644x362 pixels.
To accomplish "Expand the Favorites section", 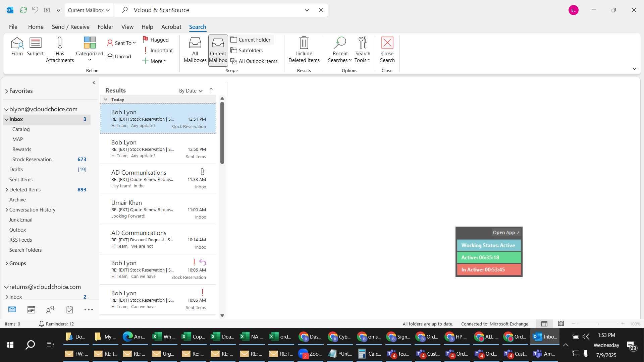I will (6, 91).
